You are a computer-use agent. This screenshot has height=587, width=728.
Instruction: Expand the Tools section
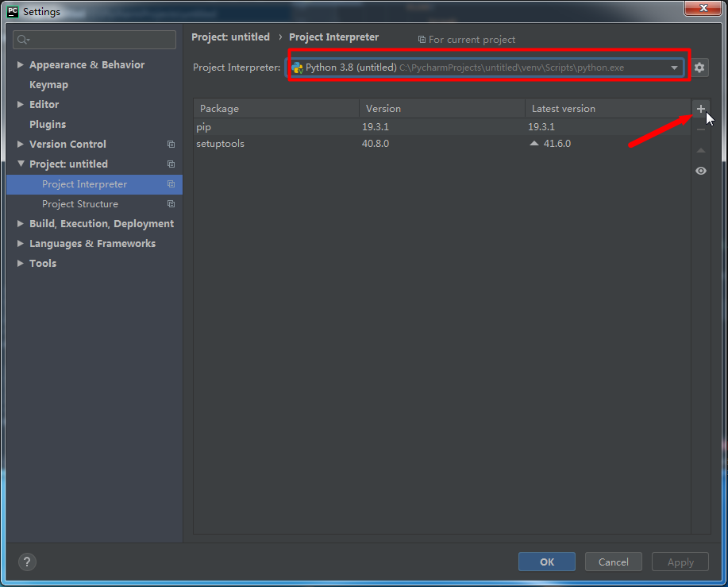coord(21,263)
